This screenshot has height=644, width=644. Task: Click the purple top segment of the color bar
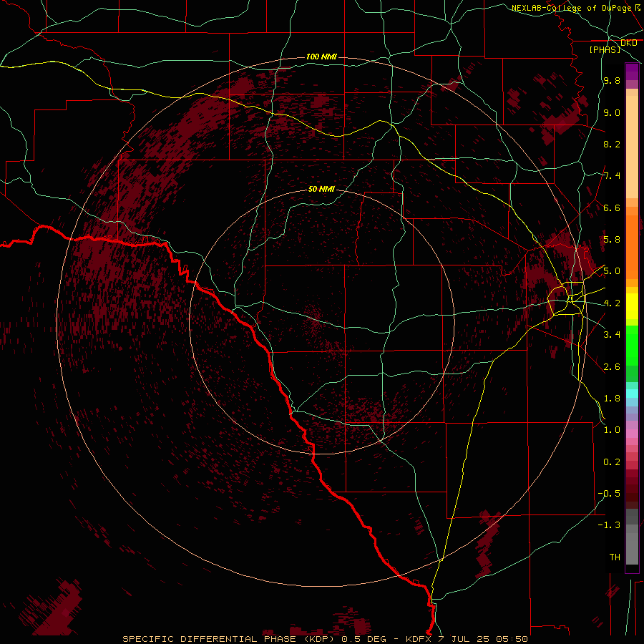coord(632,72)
